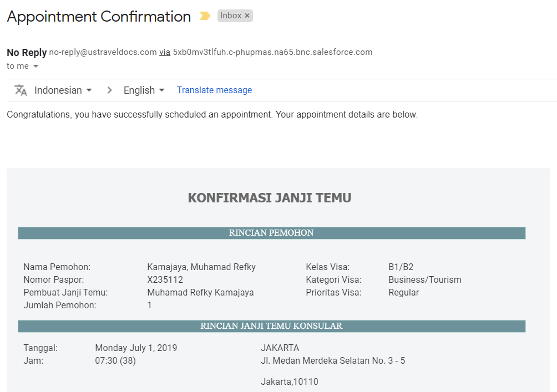Click the RINCIAN JANJI TEMU KONSULAR header bar
The image size is (557, 392).
click(x=271, y=326)
